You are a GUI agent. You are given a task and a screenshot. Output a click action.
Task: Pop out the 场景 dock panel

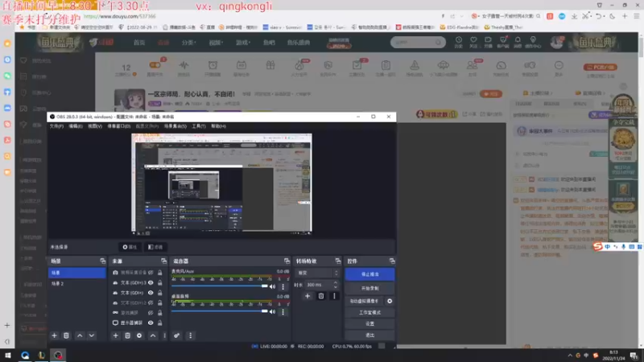point(103,261)
